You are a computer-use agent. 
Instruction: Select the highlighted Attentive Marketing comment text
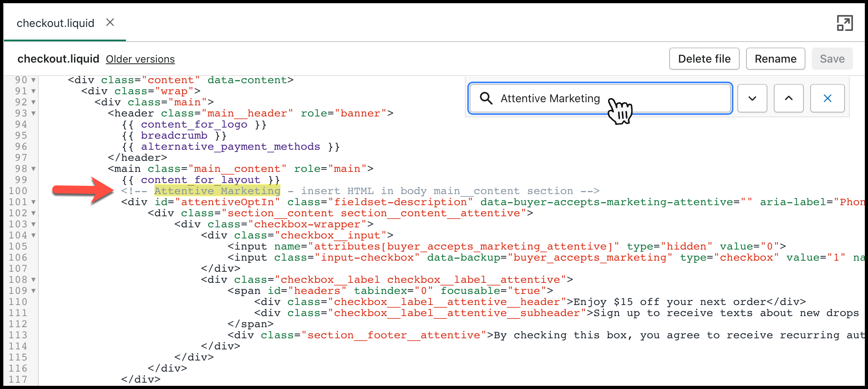tap(217, 191)
